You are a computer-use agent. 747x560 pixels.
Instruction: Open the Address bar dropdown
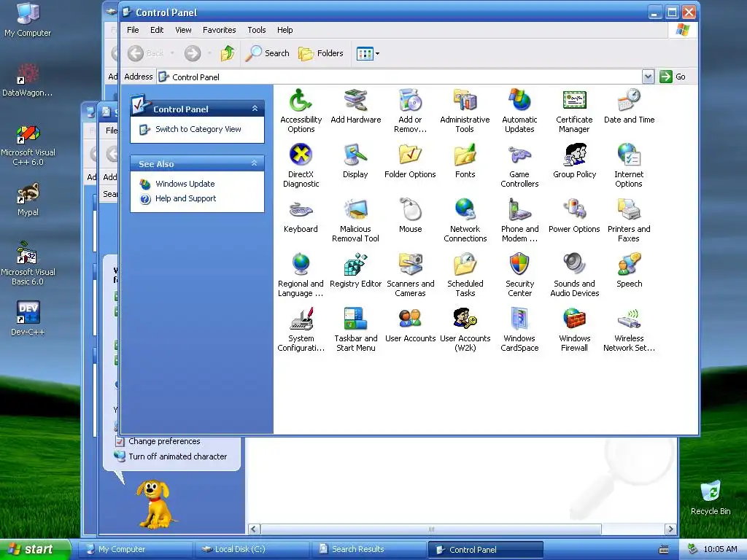tap(648, 77)
